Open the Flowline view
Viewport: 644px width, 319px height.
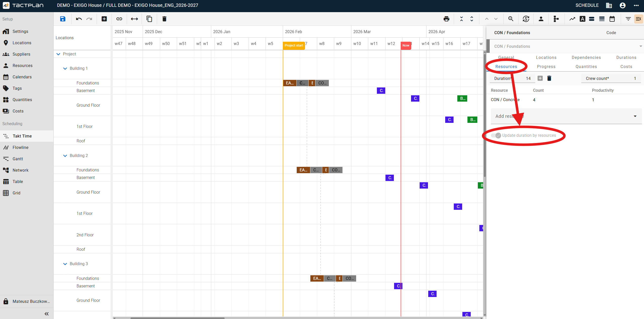(27, 147)
